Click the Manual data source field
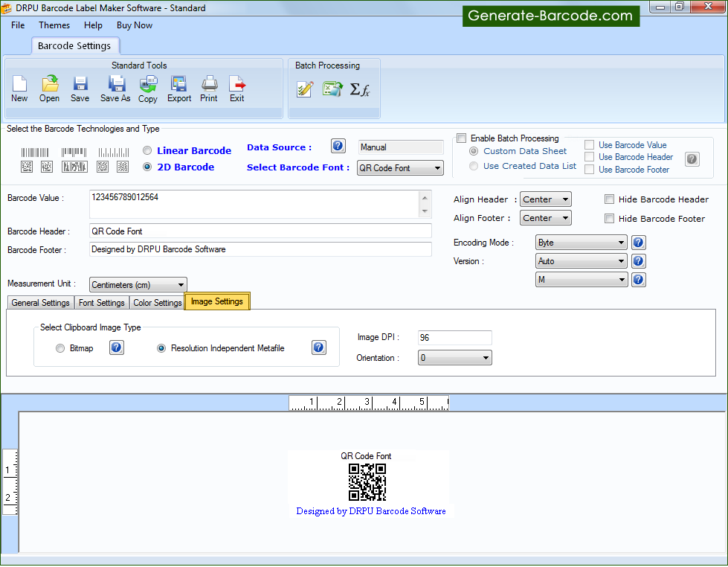The image size is (728, 567). (401, 147)
